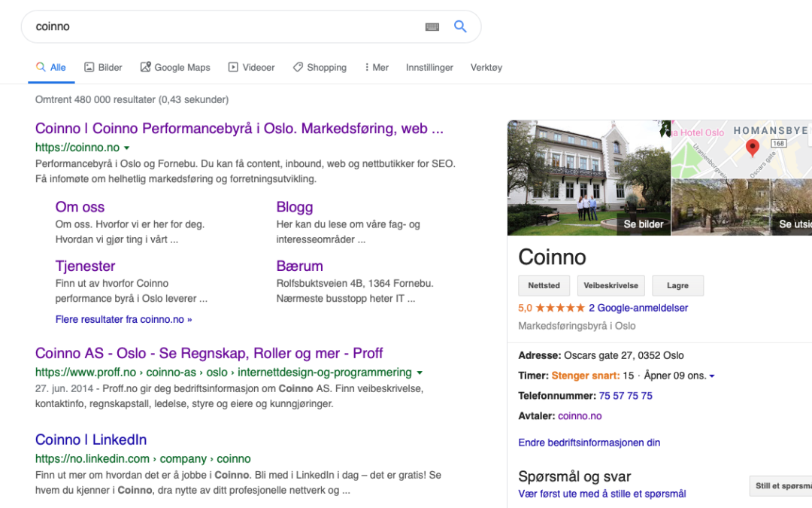
Task: Click Flere resultater fra coinno.no
Action: (x=124, y=319)
